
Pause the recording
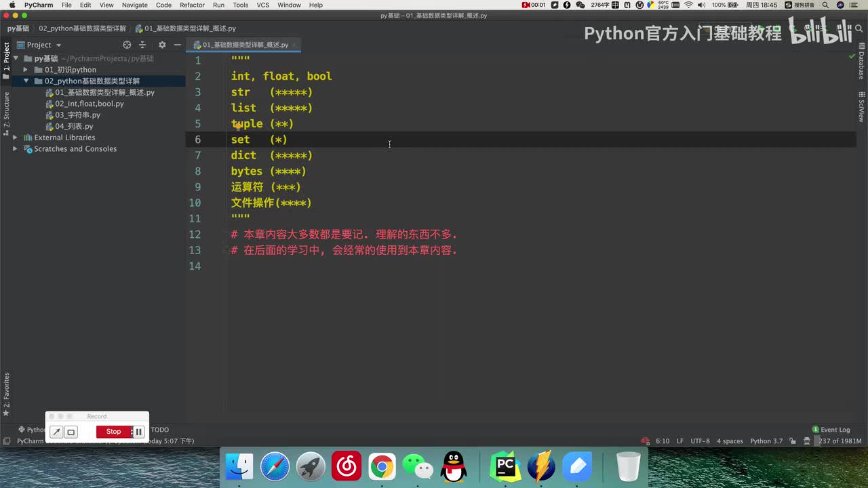138,432
